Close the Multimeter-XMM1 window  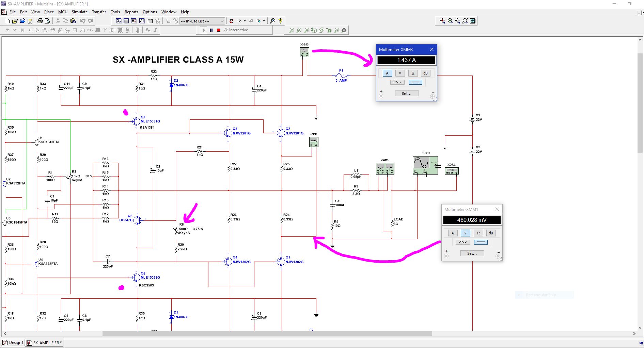point(497,209)
